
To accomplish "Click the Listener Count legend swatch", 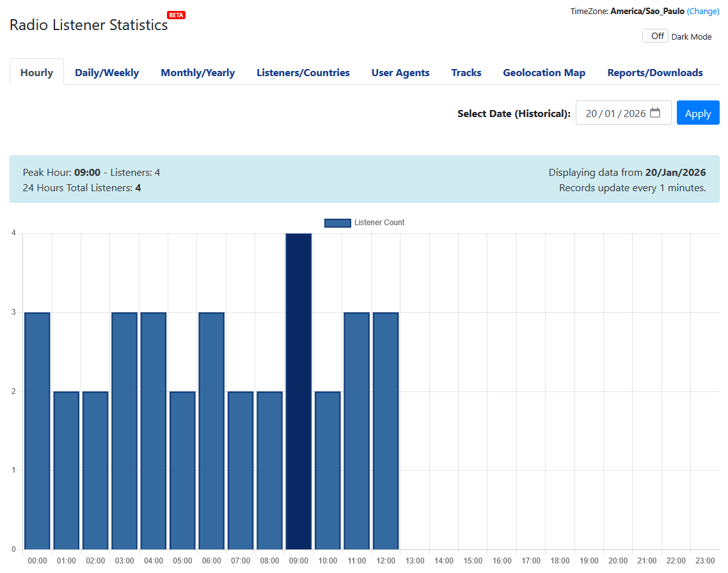I will pos(337,223).
